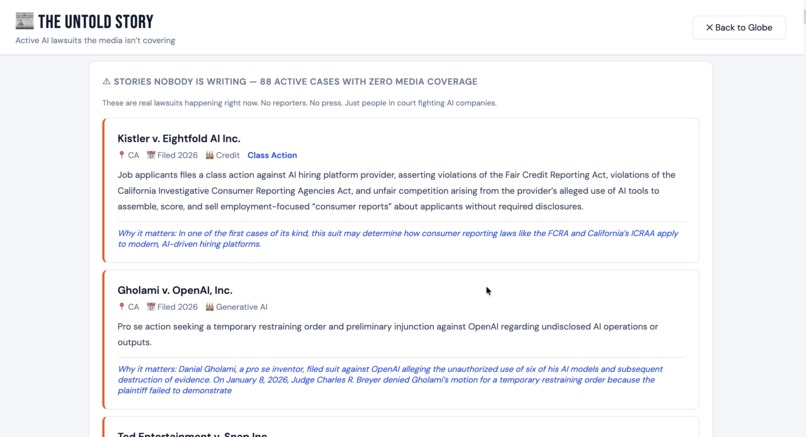Click the 'CA' location label in the Kistler card
Screen dimensions: 806x437
tap(134, 155)
